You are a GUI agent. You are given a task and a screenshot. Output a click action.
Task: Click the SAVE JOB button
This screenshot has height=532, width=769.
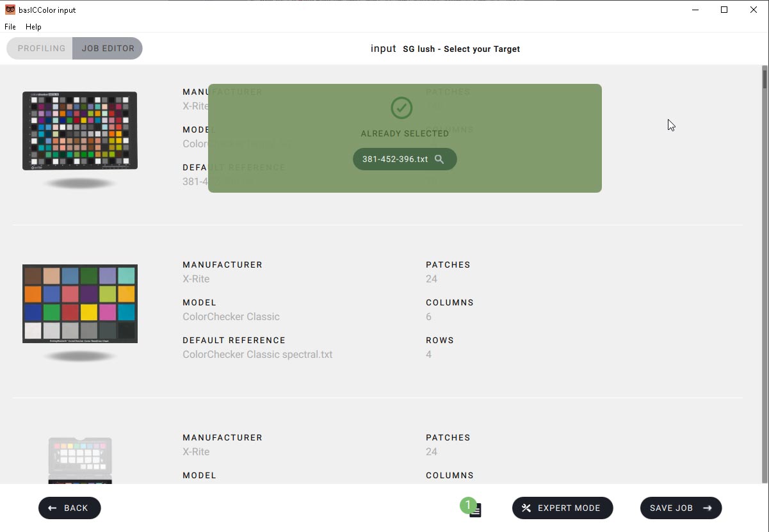coord(681,508)
